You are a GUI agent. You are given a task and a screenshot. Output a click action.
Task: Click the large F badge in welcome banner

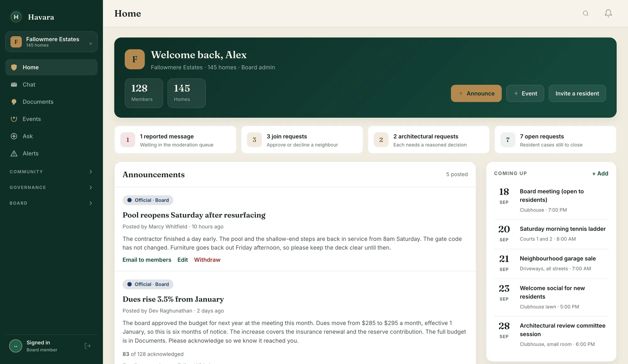pos(135,59)
